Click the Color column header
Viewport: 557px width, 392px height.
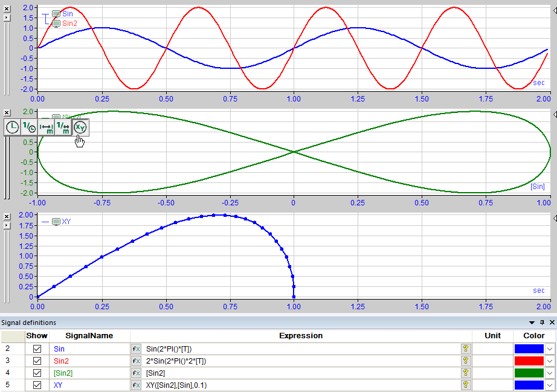coord(534,336)
